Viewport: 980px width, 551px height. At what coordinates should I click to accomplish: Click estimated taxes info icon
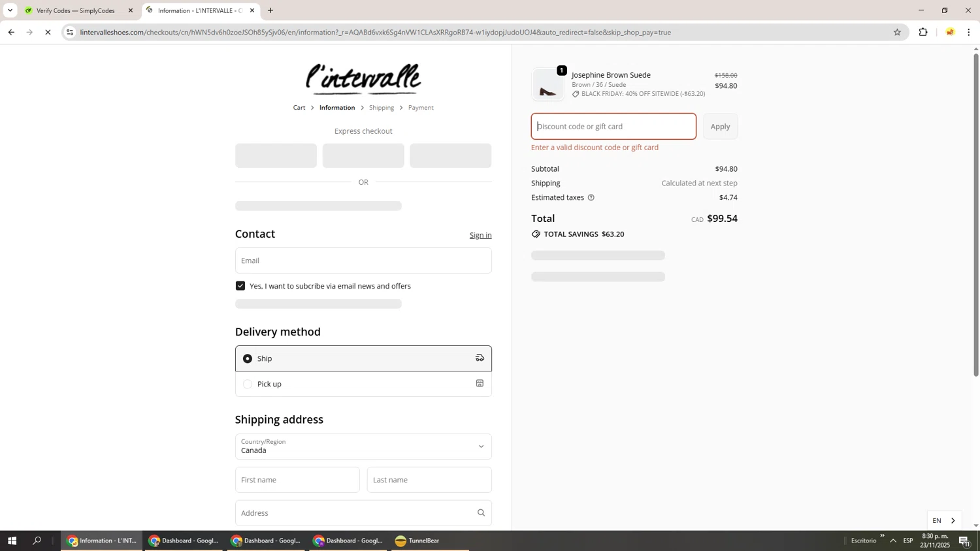(x=591, y=197)
